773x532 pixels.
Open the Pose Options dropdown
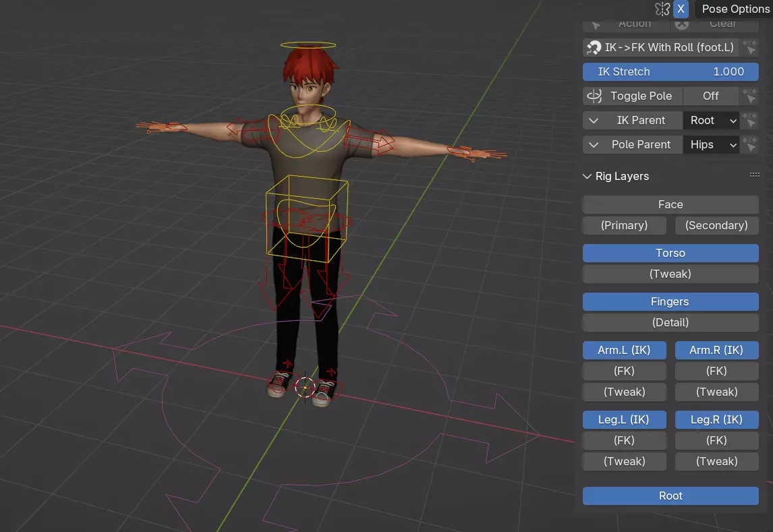click(x=735, y=9)
